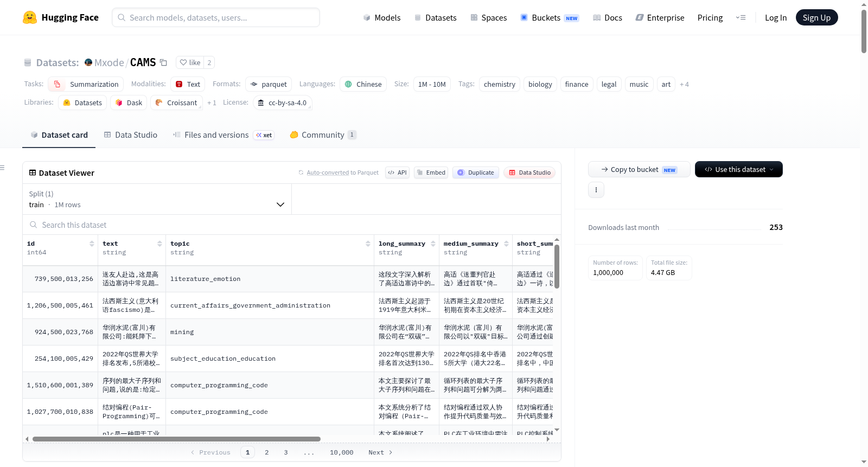Screen dimensions: 868x467
Task: Open the extra navigation menu icon
Action: click(x=741, y=17)
